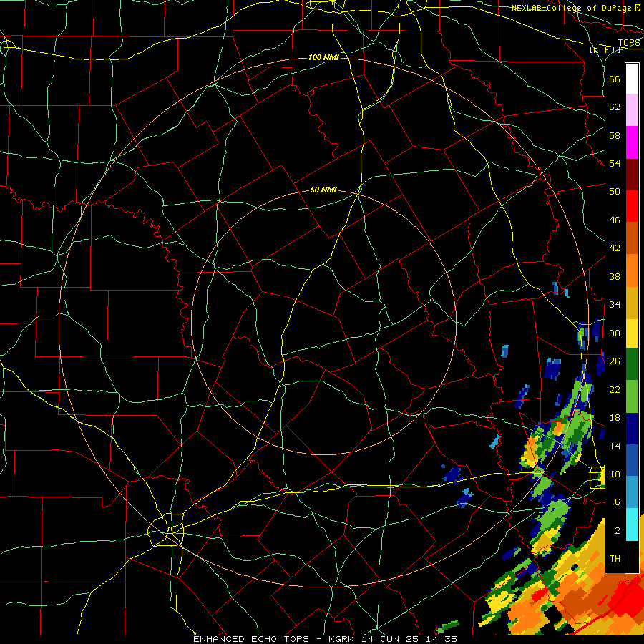The height and width of the screenshot is (644, 644).
Task: Choose the light green legend swatch
Action: point(632,396)
